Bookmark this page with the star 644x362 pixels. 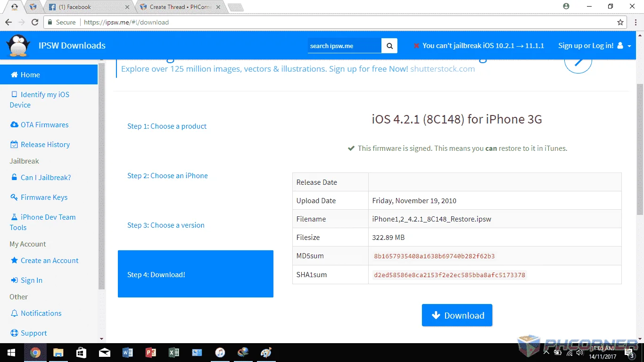pyautogui.click(x=620, y=22)
